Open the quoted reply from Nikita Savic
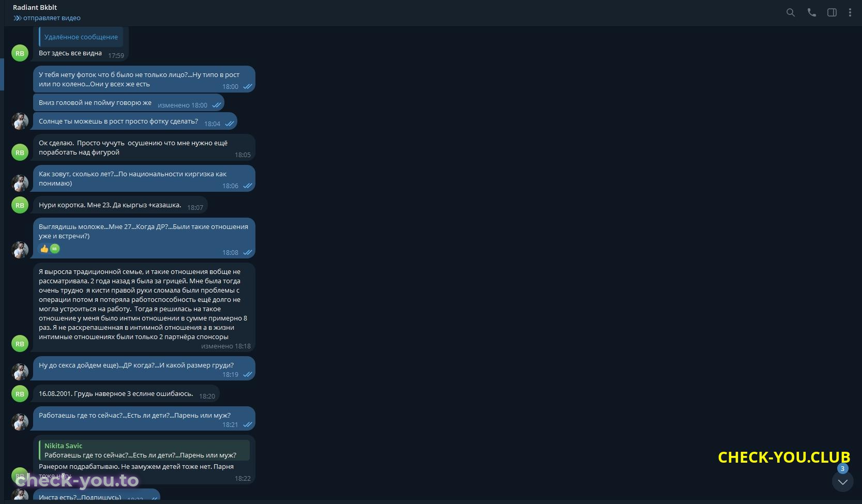The height and width of the screenshot is (504, 862). [144, 450]
